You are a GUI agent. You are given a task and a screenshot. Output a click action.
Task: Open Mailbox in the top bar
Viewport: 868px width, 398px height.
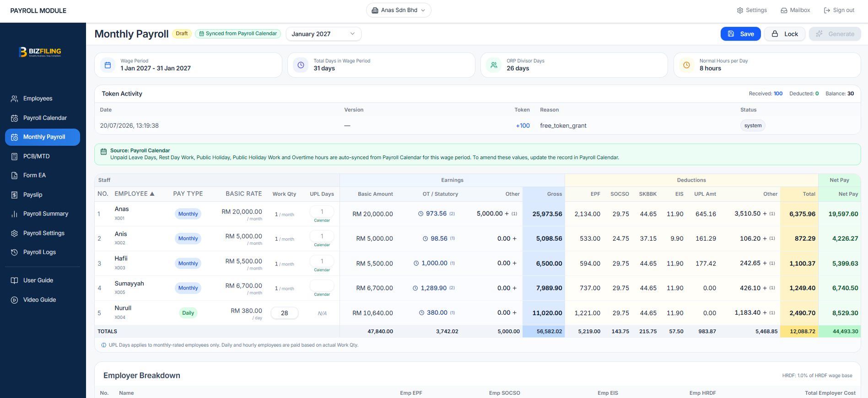click(795, 10)
